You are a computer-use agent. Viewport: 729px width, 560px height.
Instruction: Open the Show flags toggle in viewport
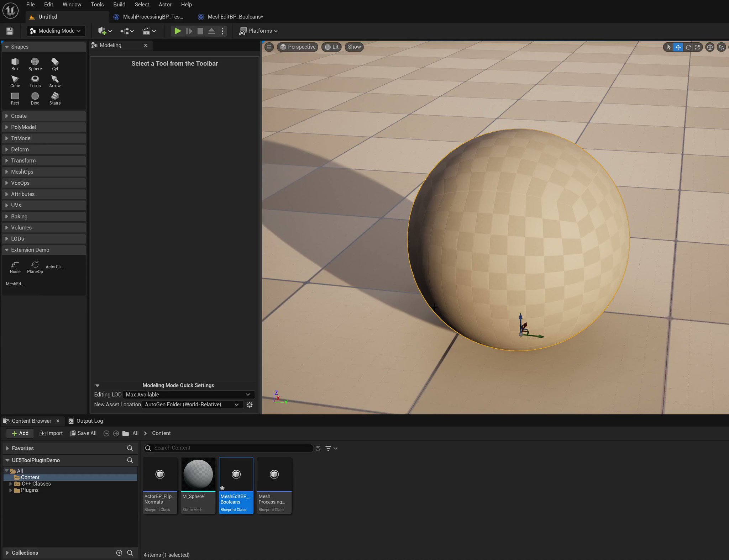(353, 47)
